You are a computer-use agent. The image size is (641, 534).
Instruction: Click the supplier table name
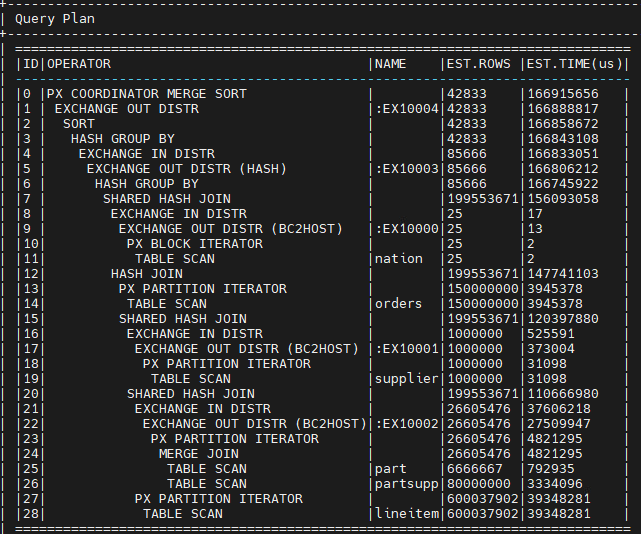click(x=407, y=379)
